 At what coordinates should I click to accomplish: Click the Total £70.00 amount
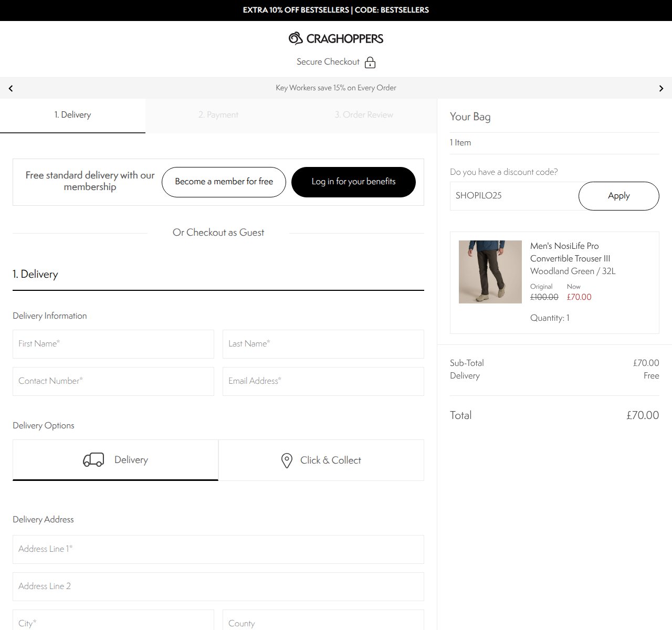pos(643,415)
